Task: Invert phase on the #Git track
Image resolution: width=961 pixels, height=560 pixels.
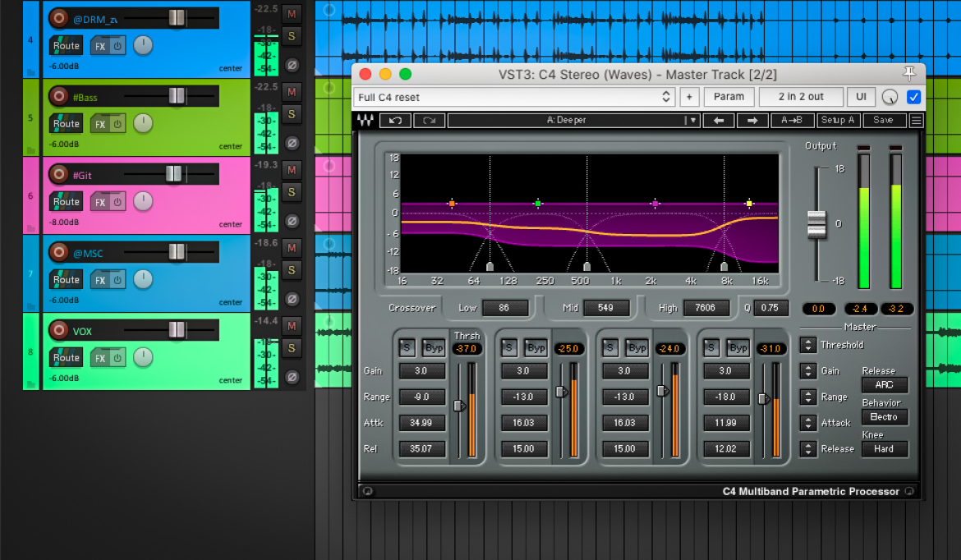Action: tap(292, 221)
